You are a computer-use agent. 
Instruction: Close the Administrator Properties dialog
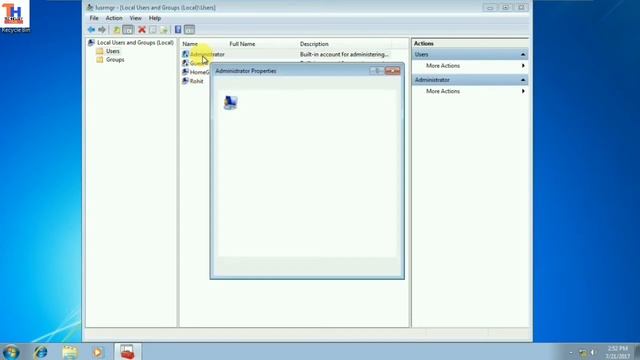point(393,71)
